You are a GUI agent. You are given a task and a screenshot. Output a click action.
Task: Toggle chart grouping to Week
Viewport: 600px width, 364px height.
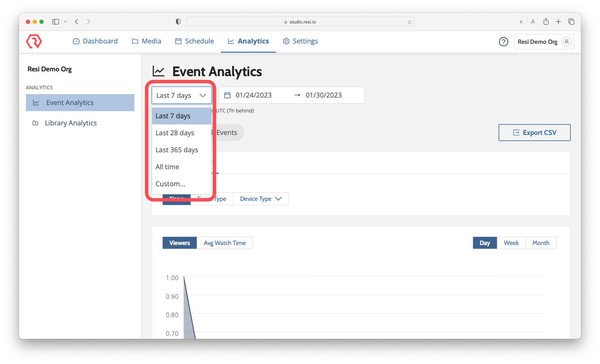511,243
